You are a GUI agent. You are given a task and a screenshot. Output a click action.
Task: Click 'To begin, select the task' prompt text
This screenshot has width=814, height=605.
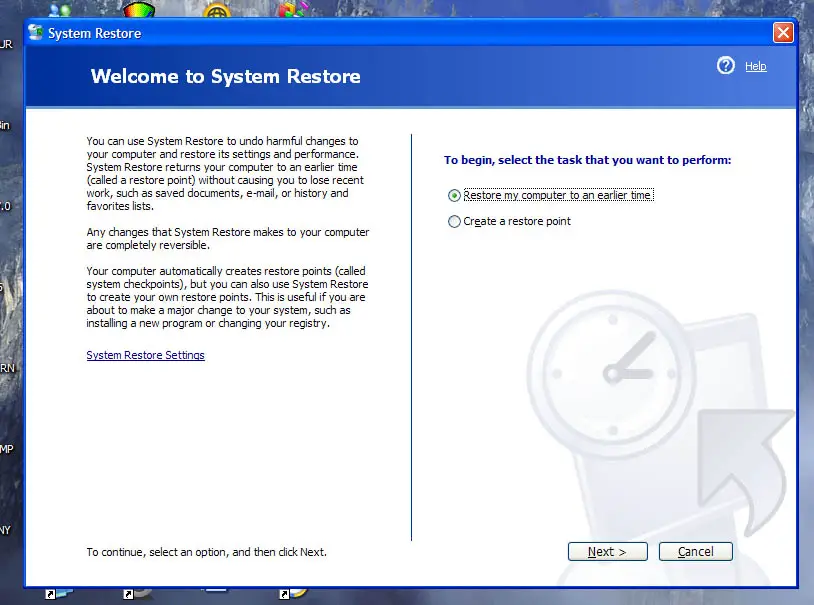[x=587, y=160]
